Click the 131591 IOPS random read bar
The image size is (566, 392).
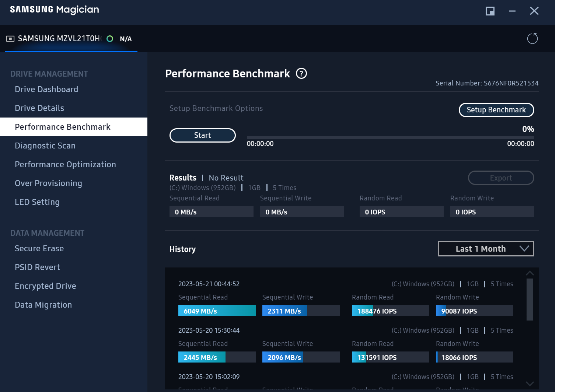tap(391, 357)
